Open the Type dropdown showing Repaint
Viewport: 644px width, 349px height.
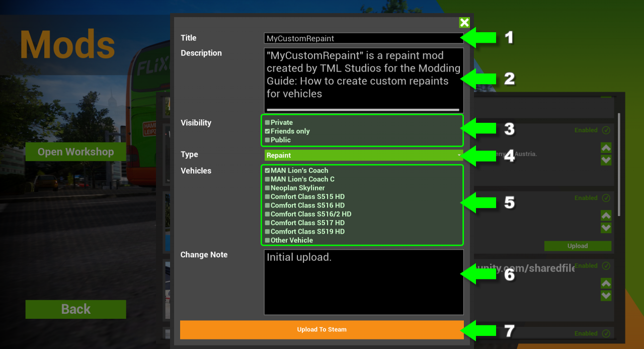click(363, 155)
